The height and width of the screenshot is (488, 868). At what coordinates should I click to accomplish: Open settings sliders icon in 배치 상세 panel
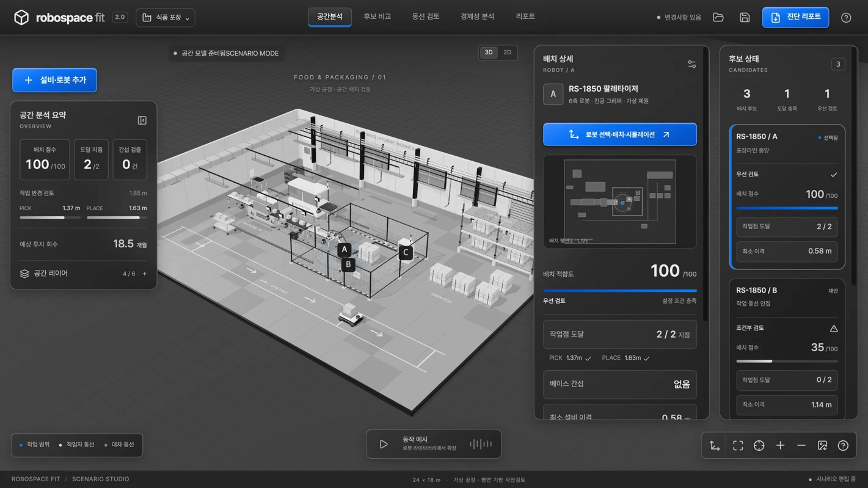(691, 64)
